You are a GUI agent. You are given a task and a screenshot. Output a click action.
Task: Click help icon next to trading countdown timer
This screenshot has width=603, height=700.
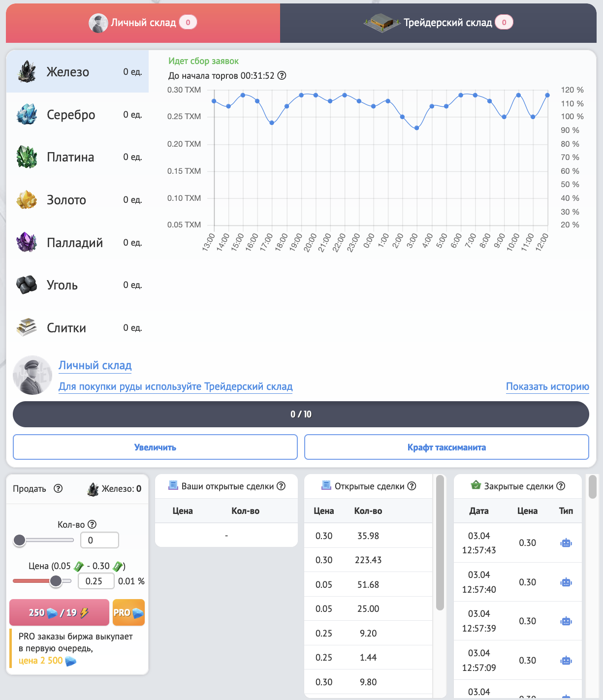282,76
